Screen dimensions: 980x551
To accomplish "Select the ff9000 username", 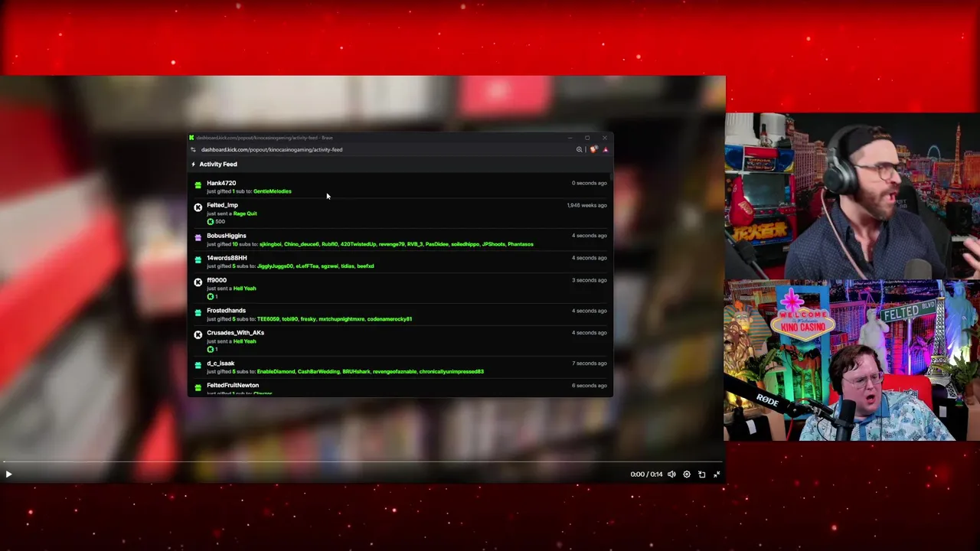I will pyautogui.click(x=217, y=280).
